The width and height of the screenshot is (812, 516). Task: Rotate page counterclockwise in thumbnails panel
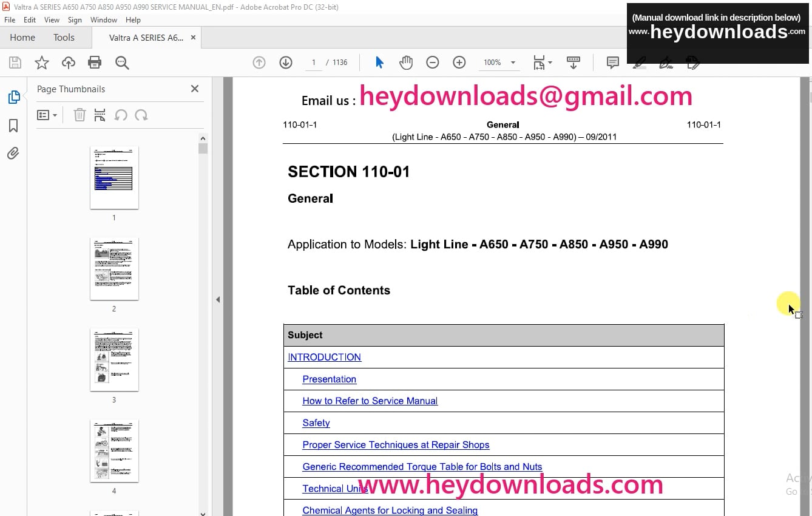coord(121,115)
